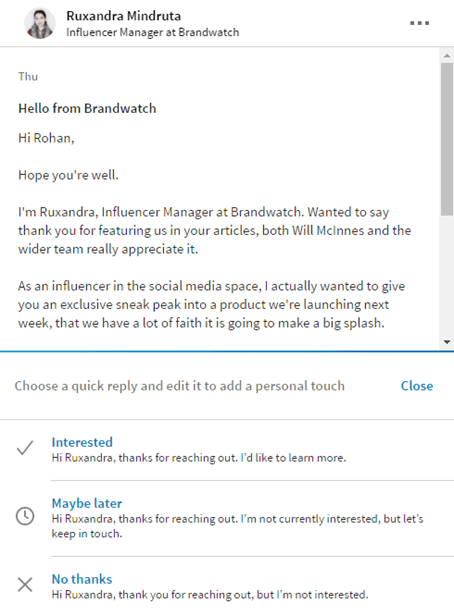Choose the "let's keep in touch" reply text
Image resolution: width=454 pixels, height=616 pixels.
pyautogui.click(x=237, y=526)
